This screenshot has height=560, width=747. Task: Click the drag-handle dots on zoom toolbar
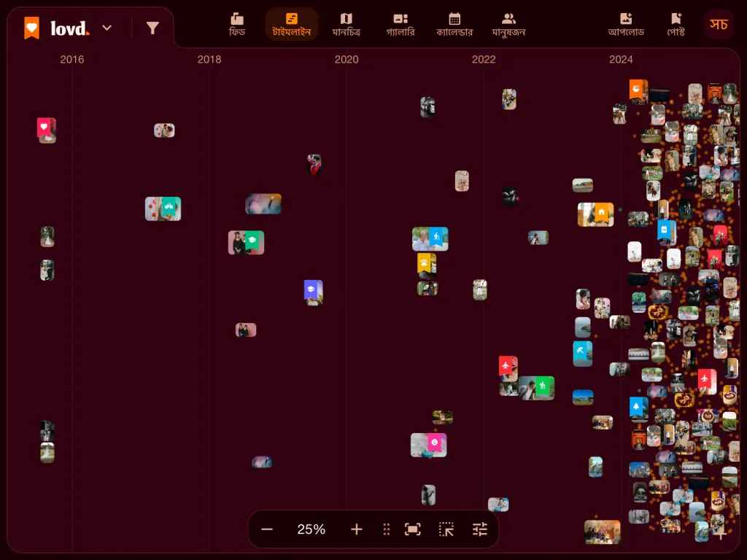387,529
